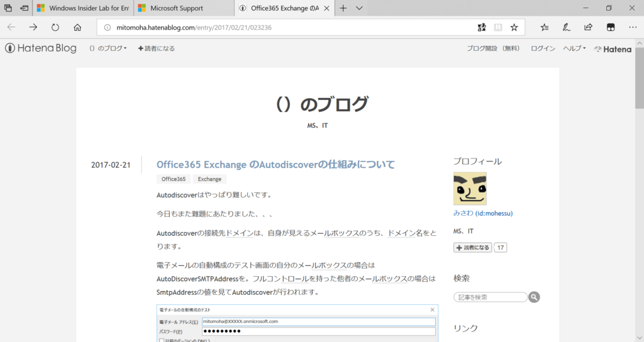Image resolution: width=644 pixels, height=342 pixels.
Task: Click the embedded 電子メールの自動構成のテスト screenshot
Action: (297, 323)
